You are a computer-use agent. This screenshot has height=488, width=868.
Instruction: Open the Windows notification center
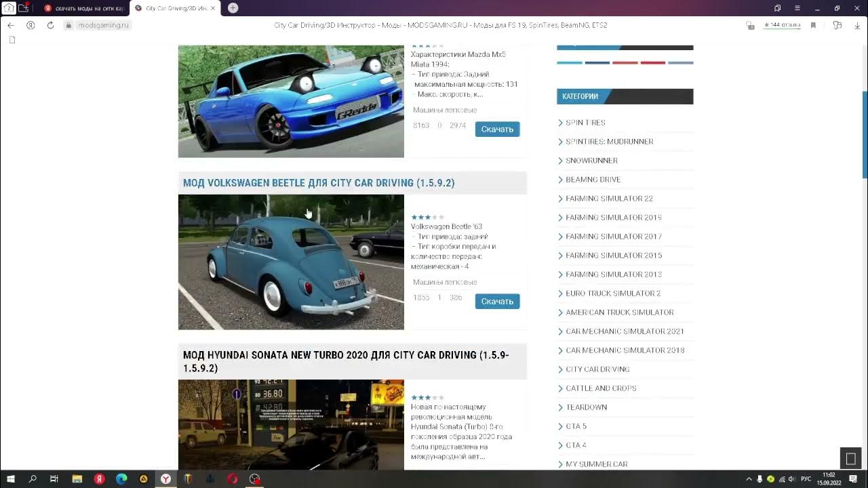point(853,479)
